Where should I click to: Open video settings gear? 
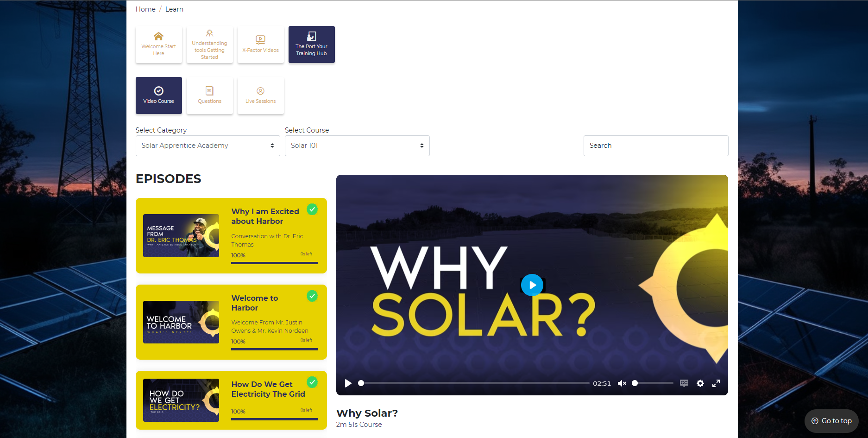pos(700,383)
